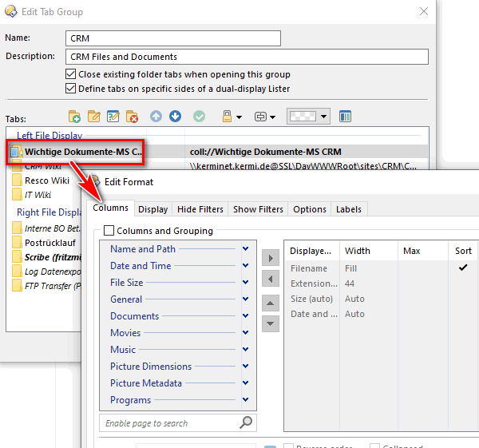479x448 pixels.
Task: Click the Max column header
Action: pyautogui.click(x=423, y=251)
